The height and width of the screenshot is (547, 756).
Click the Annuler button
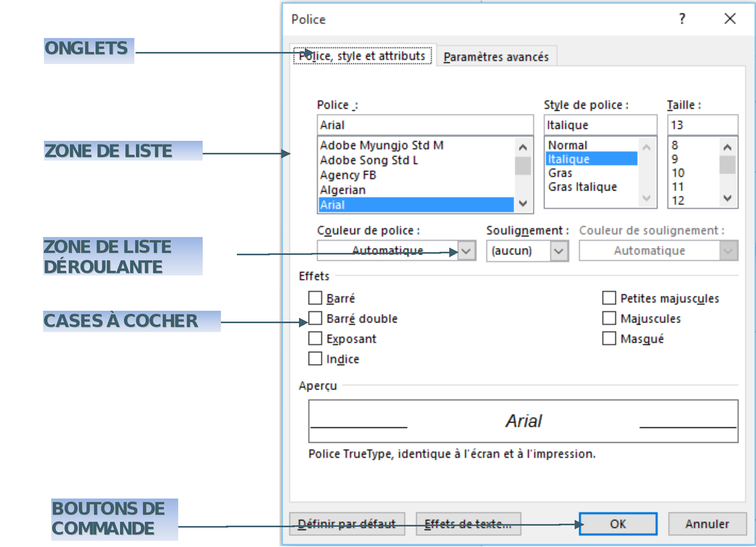tap(707, 524)
